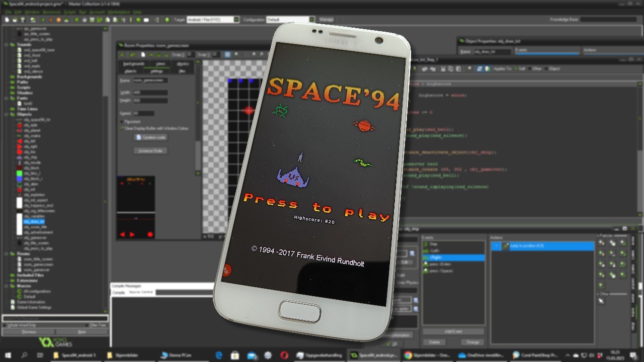Click the volume icon in system tray
The image size is (644, 362).
point(592,355)
